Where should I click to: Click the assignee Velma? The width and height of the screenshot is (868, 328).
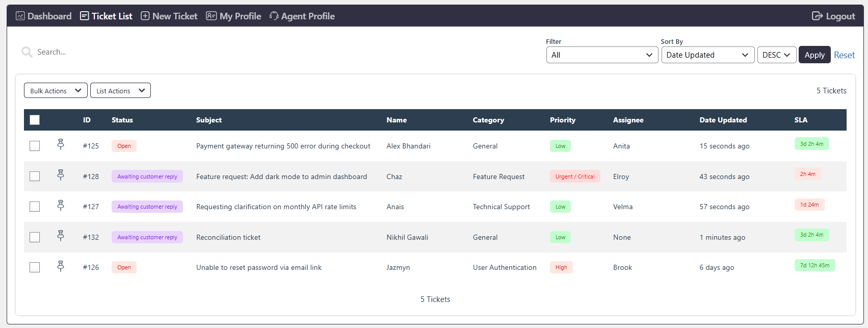(623, 207)
